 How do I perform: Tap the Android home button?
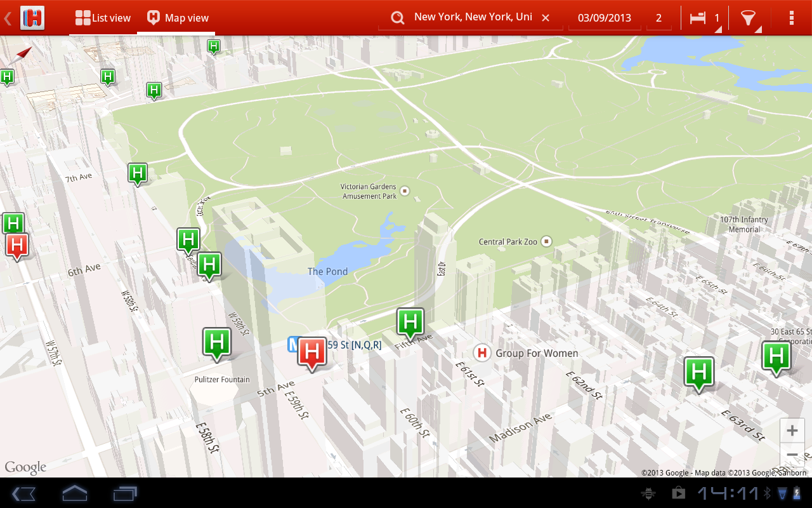pyautogui.click(x=74, y=493)
